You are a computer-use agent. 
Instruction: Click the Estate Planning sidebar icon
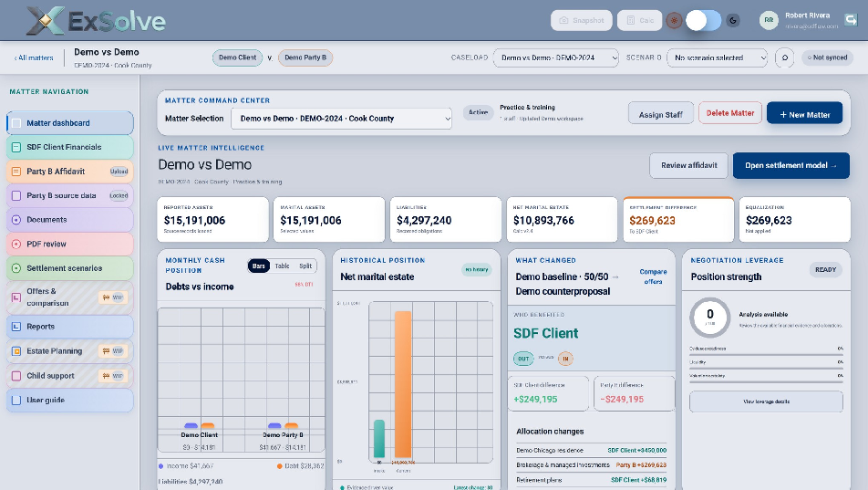16,351
